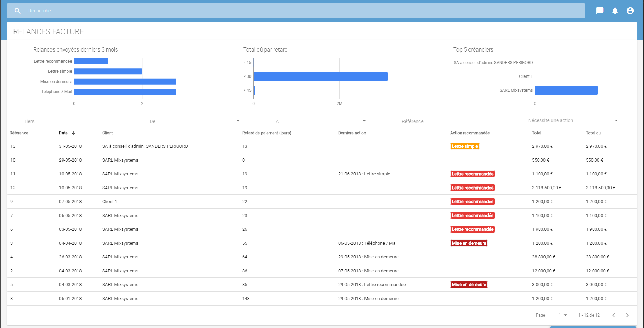Click the Téléphone / Mail chart bar
Viewport: 644px width, 328px height.
click(125, 92)
